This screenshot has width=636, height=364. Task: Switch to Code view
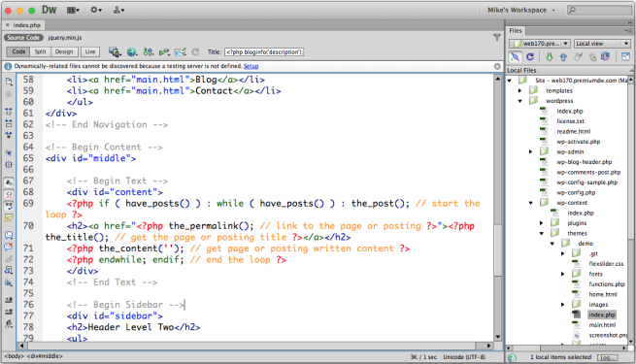pyautogui.click(x=18, y=51)
